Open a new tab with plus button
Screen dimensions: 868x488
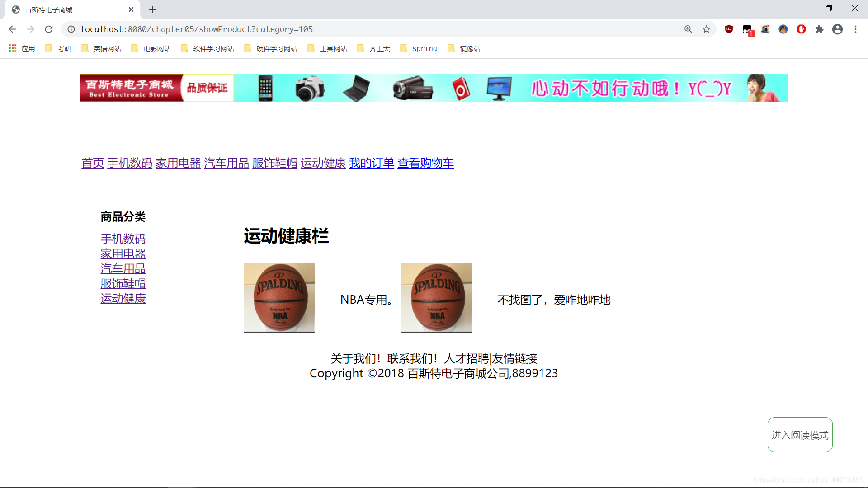(153, 9)
